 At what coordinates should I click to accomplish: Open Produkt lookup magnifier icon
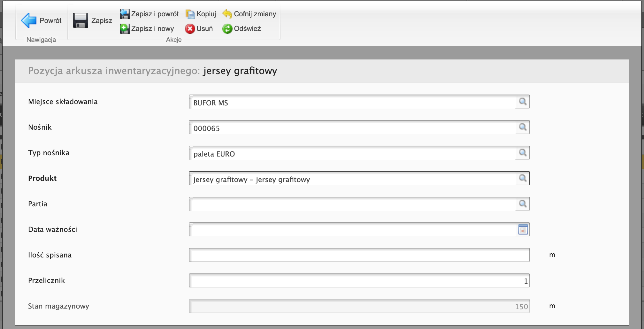click(x=523, y=178)
